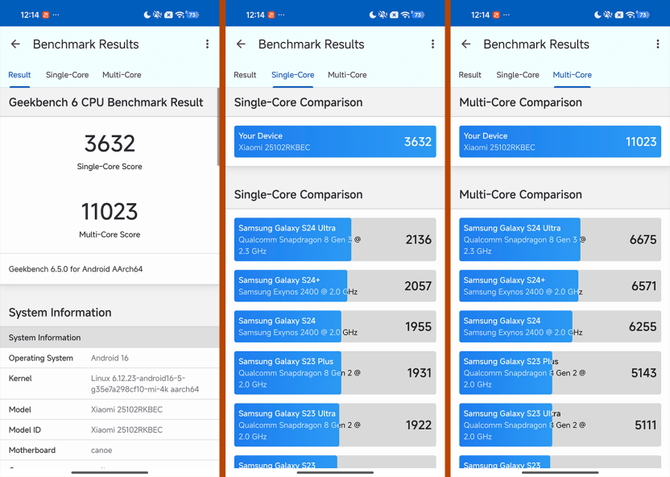This screenshot has width=670, height=477.
Task: Switch to Multi-Core tab on CPU Result screen
Action: click(121, 75)
